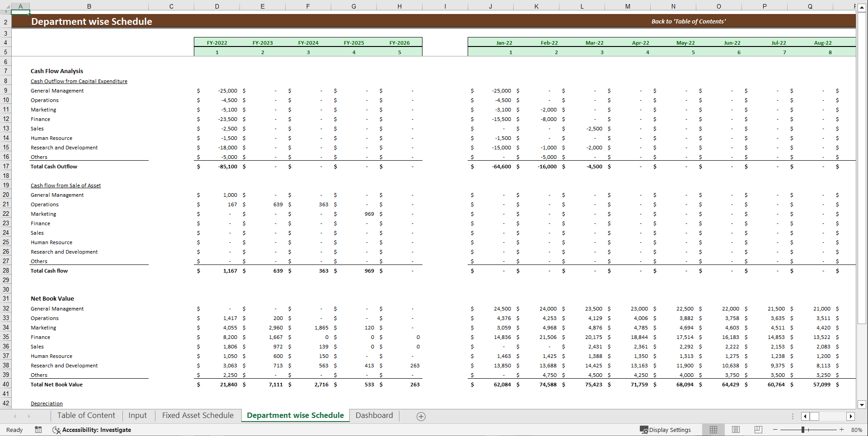
Task: Switch to Normal view icon
Action: coord(713,430)
